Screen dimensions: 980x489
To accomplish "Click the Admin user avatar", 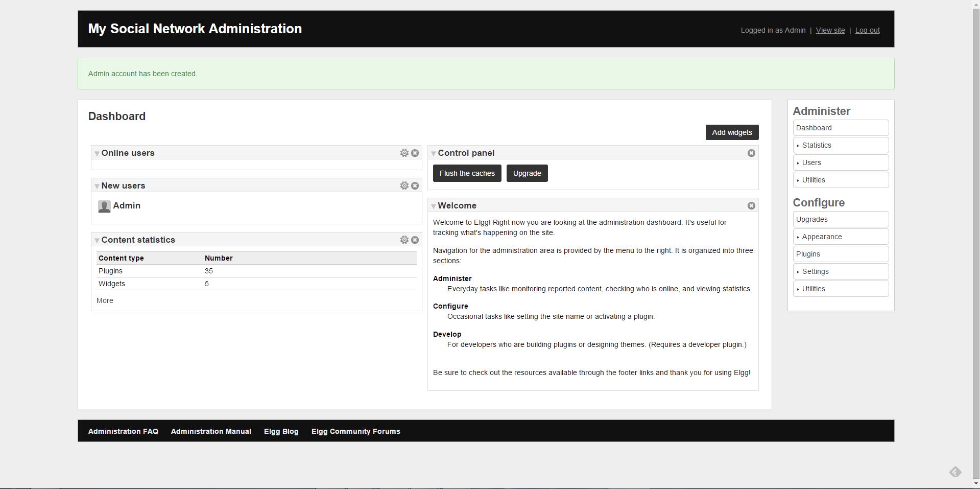I will [104, 206].
